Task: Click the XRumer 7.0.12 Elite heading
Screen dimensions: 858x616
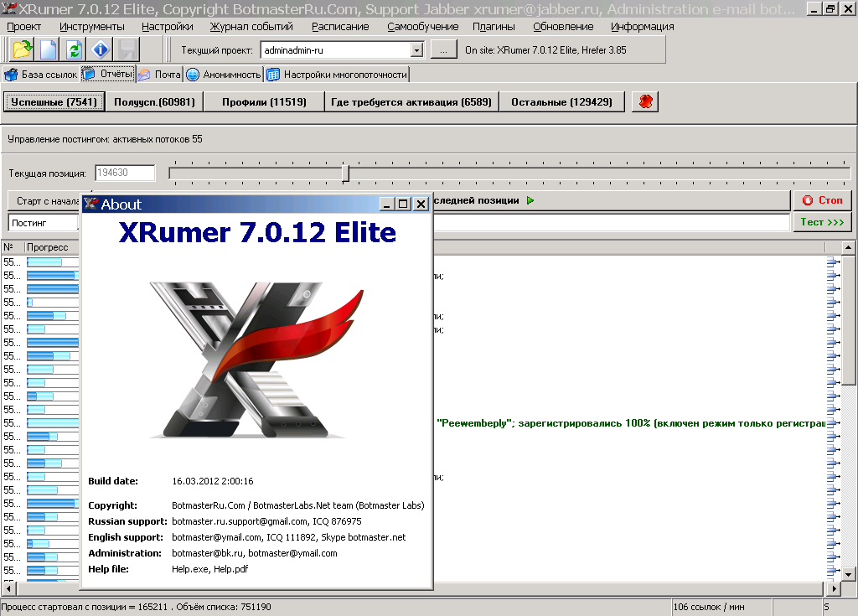Action: click(257, 232)
